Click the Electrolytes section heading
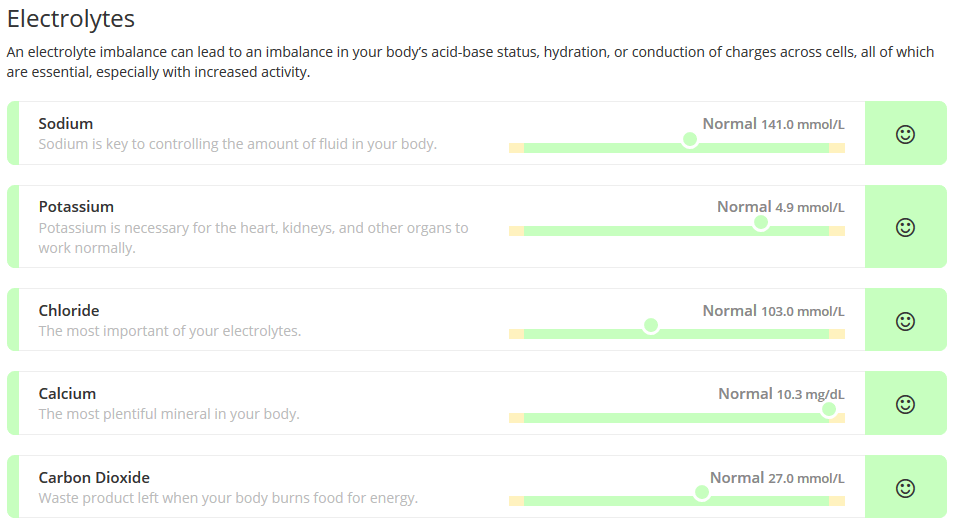The height and width of the screenshot is (530, 961). pos(71,19)
